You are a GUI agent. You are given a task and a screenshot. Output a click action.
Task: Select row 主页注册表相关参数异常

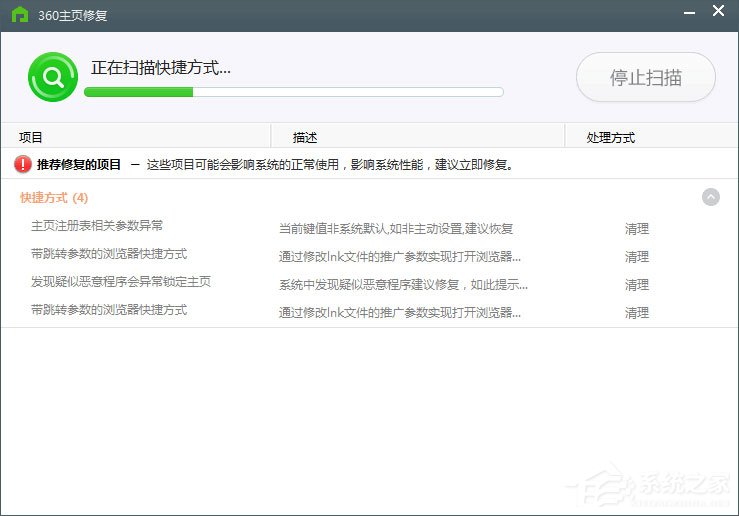(369, 227)
